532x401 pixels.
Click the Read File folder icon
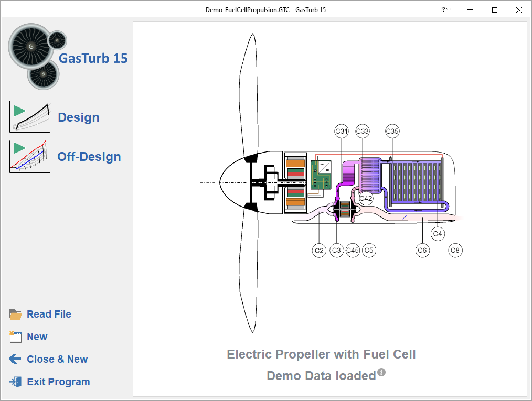pos(15,315)
